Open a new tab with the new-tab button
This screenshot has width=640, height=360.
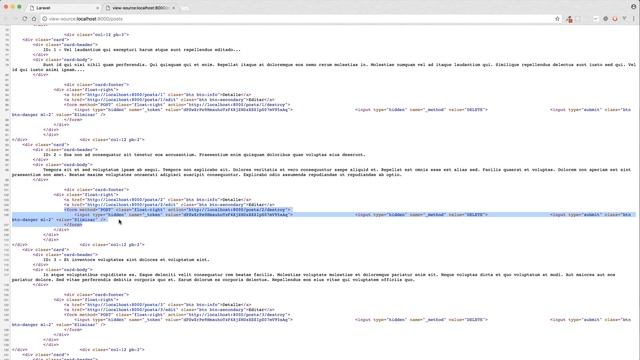(x=184, y=8)
